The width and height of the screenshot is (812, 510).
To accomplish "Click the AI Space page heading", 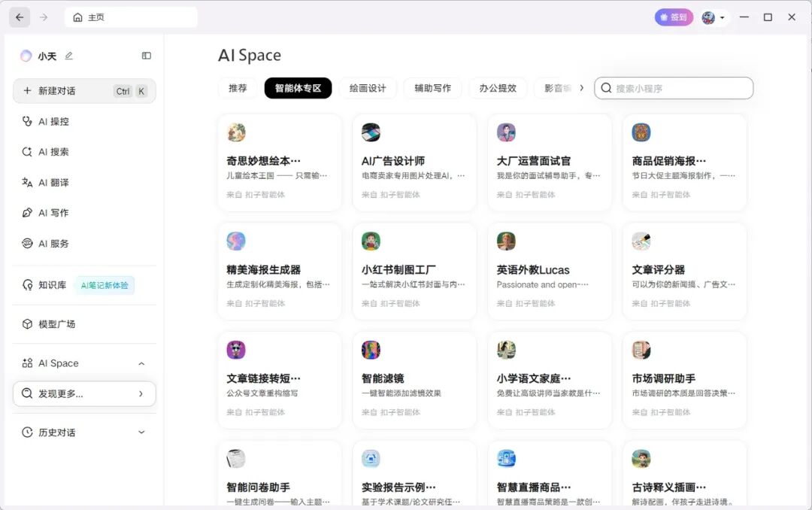I will 250,56.
